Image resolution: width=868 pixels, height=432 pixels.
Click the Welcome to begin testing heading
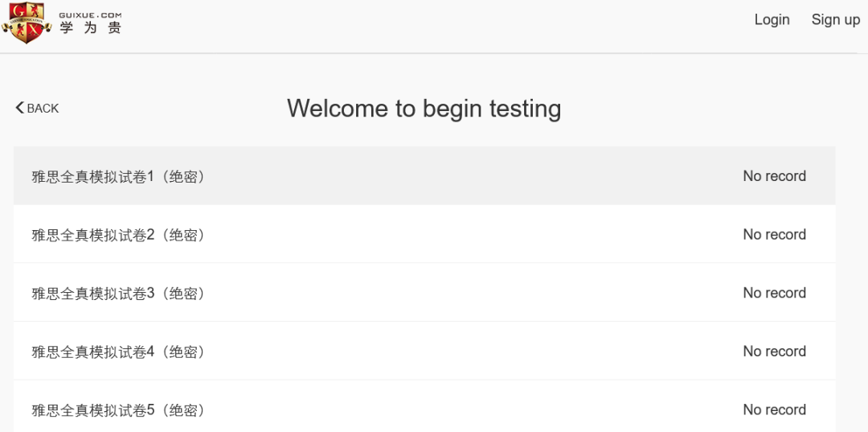[x=424, y=109]
